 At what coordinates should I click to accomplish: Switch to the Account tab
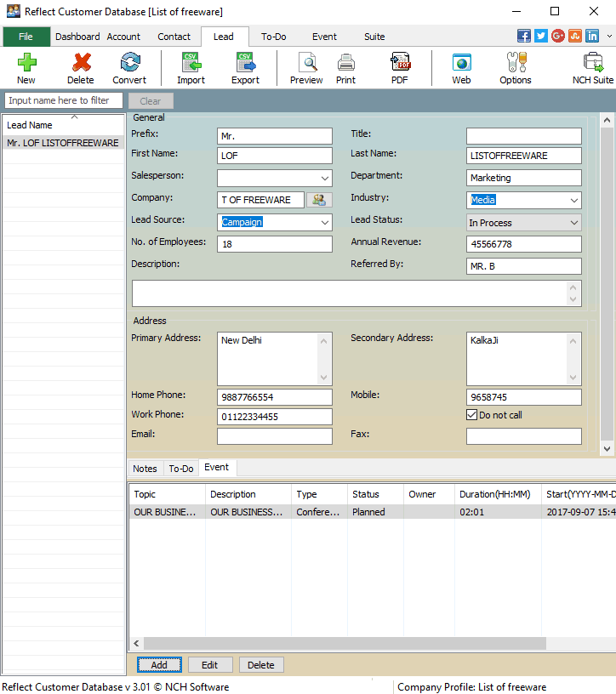point(123,37)
